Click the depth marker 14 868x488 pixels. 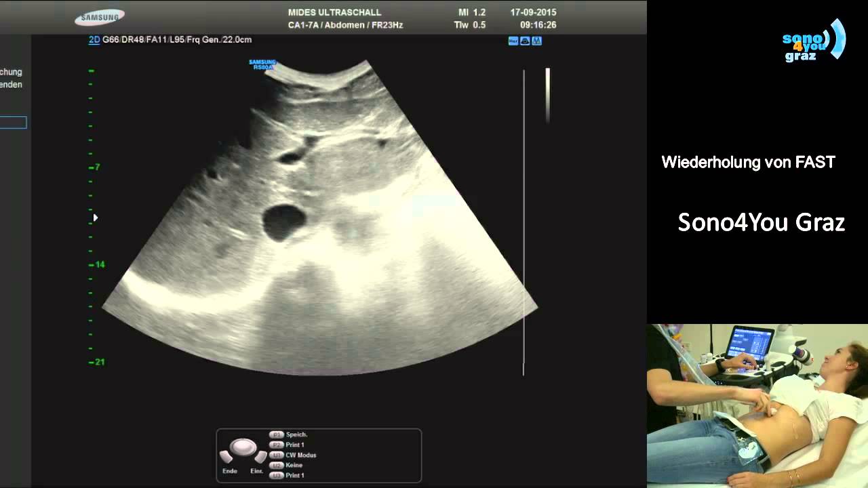click(97, 264)
